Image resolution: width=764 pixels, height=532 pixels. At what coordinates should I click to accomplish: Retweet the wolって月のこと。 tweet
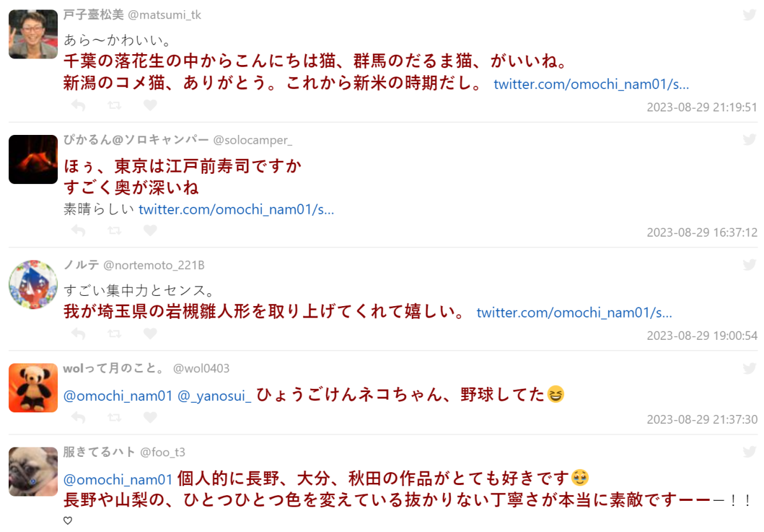click(x=115, y=417)
